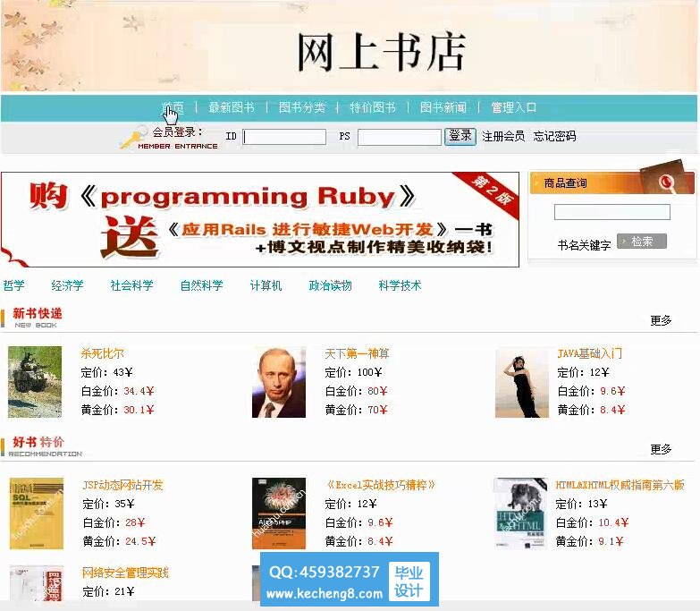The height and width of the screenshot is (611, 700).
Task: Click the 网络安全管理实践 cover thumbnail
Action: [x=37, y=583]
